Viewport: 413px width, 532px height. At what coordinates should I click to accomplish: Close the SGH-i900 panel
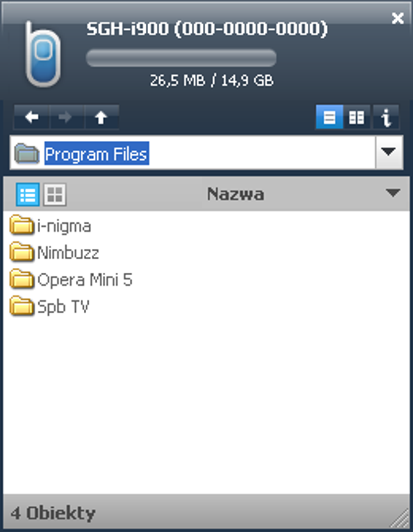pyautogui.click(x=397, y=18)
